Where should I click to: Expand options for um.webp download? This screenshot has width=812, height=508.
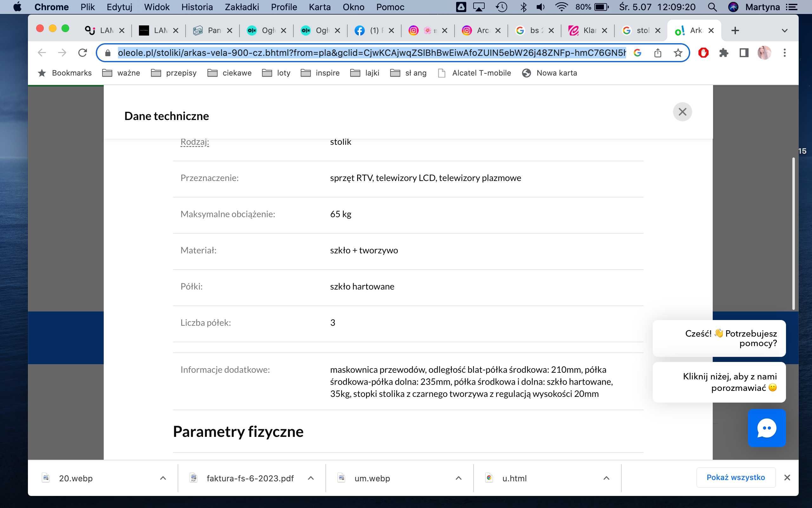click(458, 478)
